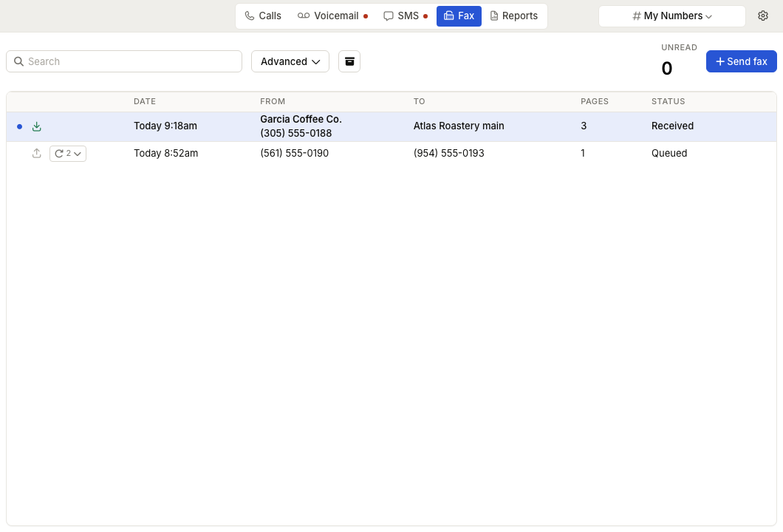
Task: Switch to the Calls tab
Action: 263,16
